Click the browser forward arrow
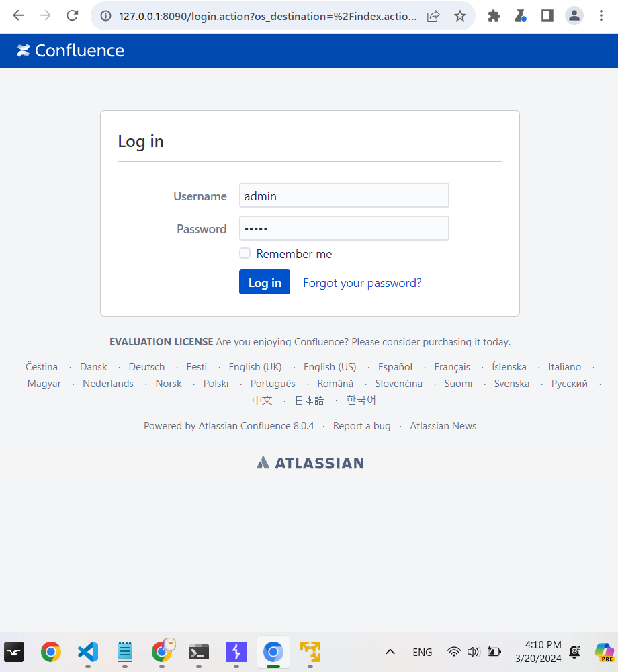 pos(45,16)
